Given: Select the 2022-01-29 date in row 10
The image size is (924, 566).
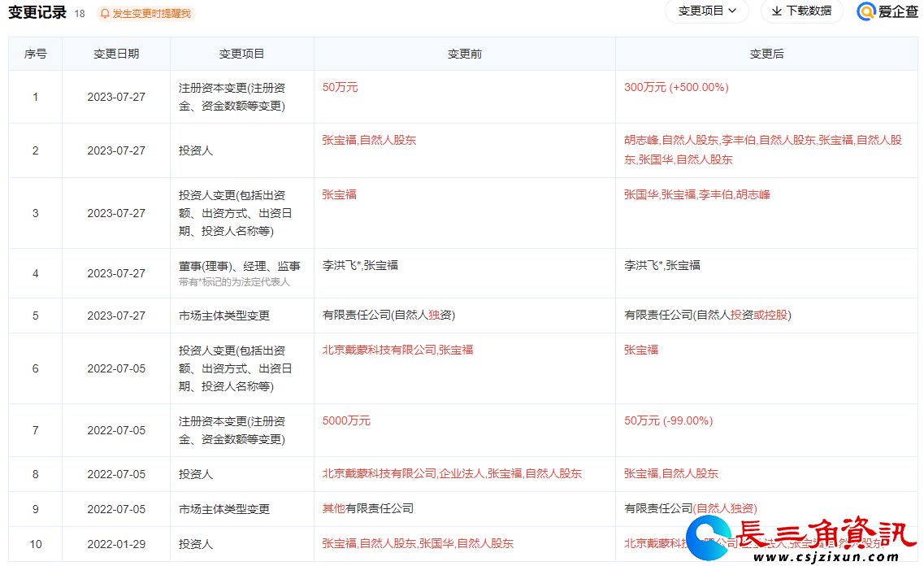Looking at the screenshot, I should click(116, 544).
